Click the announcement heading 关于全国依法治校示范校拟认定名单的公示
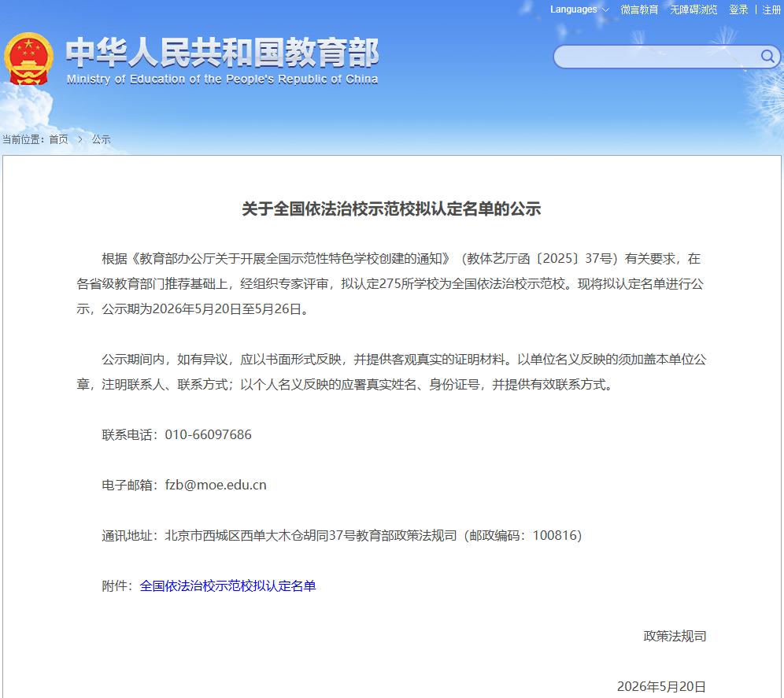Screen dimensions: 784x698 click(391, 209)
